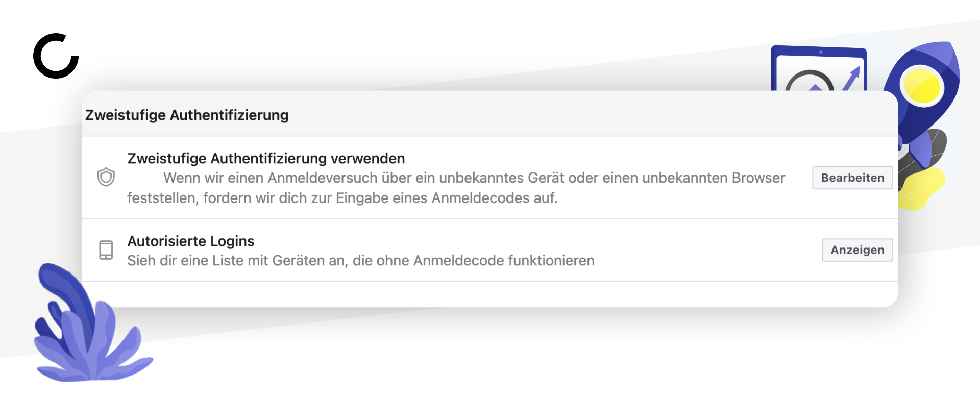Click the shield icon beside Zweistufige Authentifizierung verwenden
Image resolution: width=980 pixels, height=398 pixels.
(106, 177)
